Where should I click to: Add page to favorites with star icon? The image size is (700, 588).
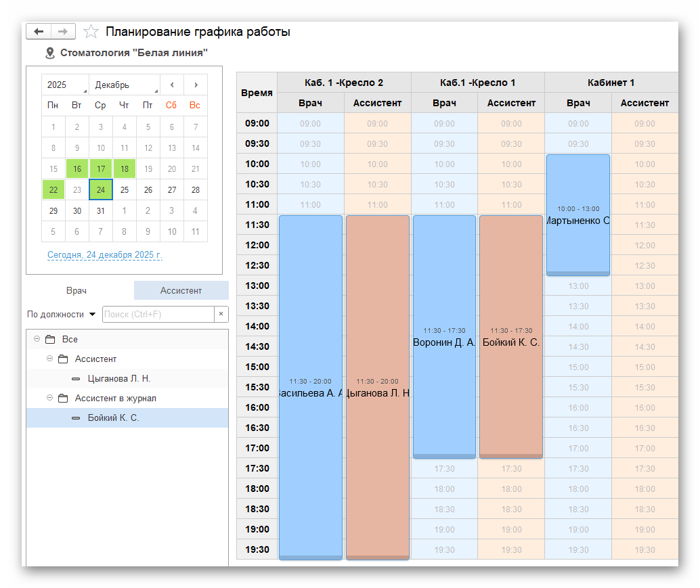pyautogui.click(x=91, y=32)
